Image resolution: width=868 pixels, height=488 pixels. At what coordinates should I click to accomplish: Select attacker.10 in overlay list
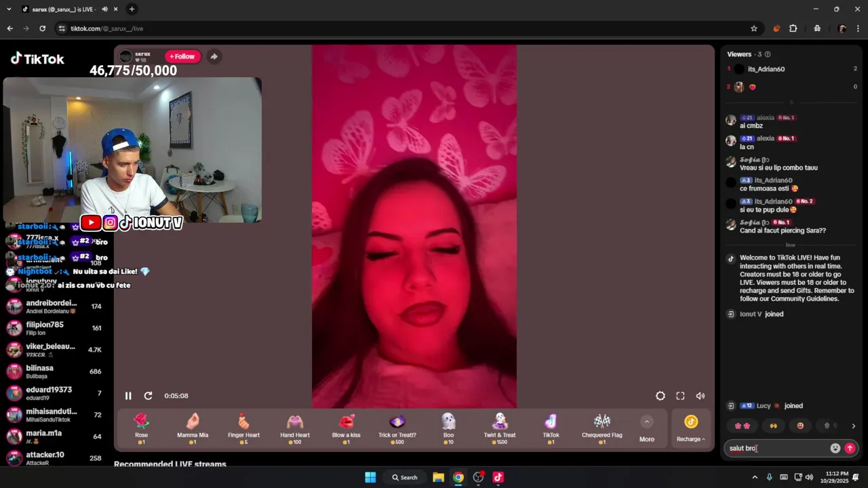tap(54, 458)
